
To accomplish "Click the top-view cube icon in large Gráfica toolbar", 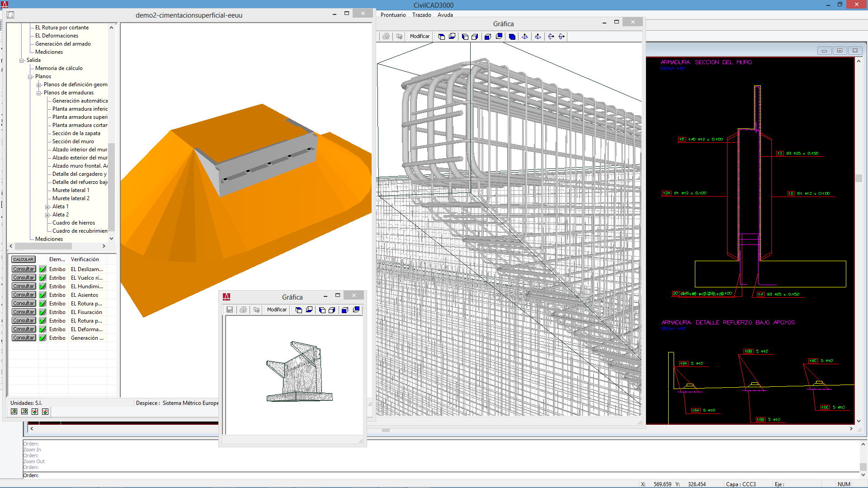I will [442, 37].
